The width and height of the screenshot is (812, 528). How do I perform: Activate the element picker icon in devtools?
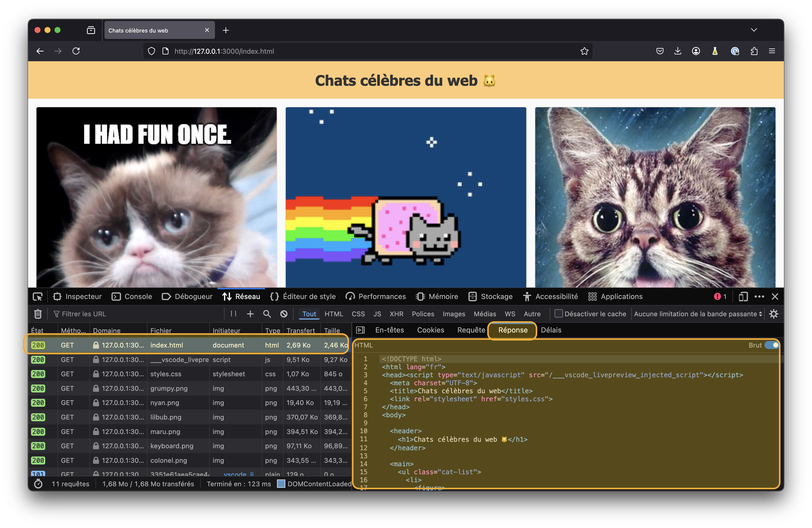point(37,297)
